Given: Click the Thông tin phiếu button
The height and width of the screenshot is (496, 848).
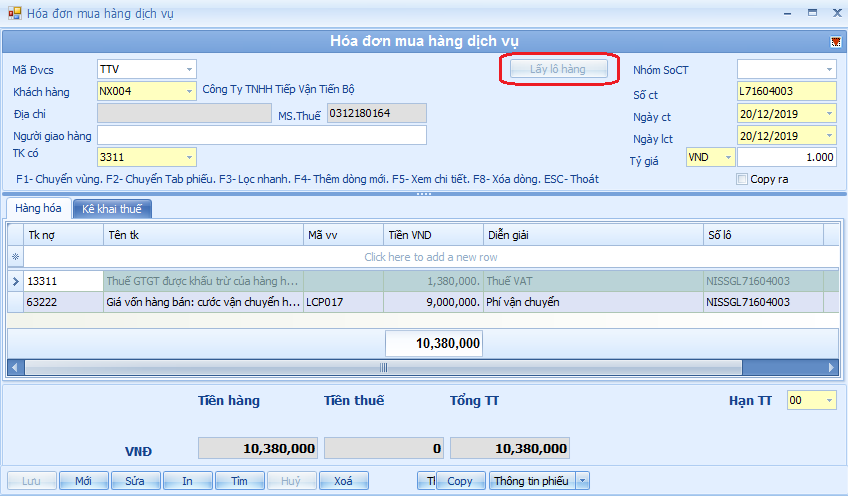Looking at the screenshot, I should [532, 480].
